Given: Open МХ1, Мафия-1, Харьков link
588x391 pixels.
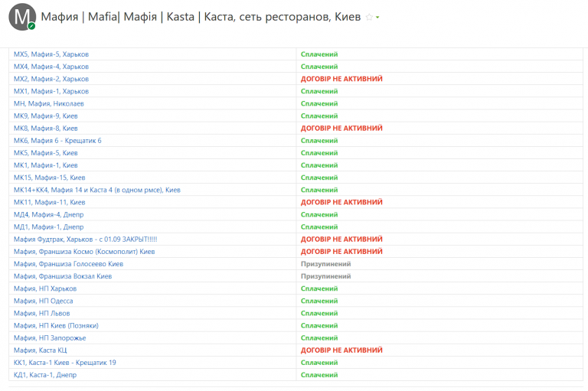Looking at the screenshot, I should [x=51, y=92].
